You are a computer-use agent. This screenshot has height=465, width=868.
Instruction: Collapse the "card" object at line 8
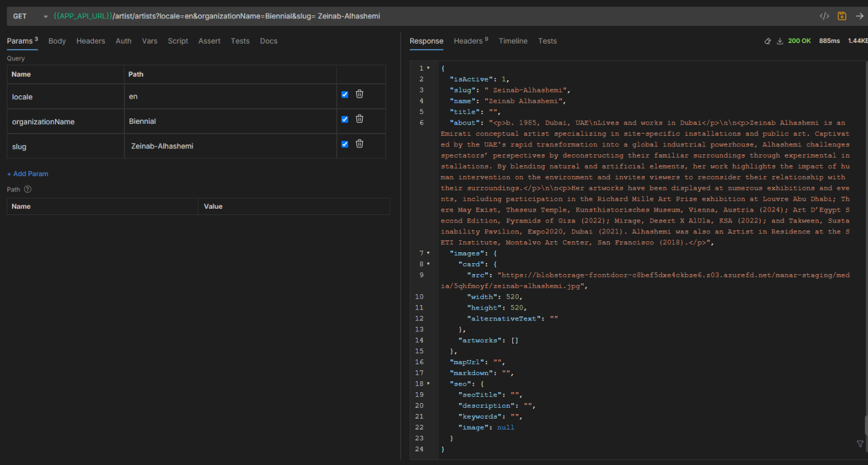[x=428, y=264]
